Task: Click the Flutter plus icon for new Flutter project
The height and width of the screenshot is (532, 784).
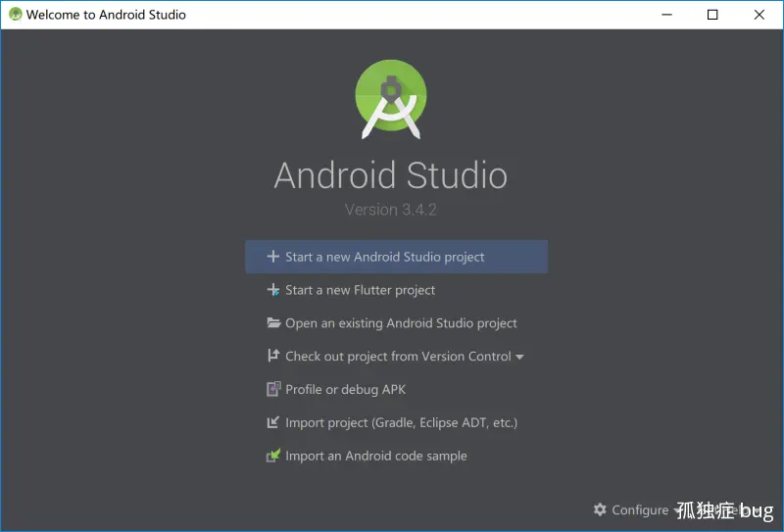Action: point(273,289)
